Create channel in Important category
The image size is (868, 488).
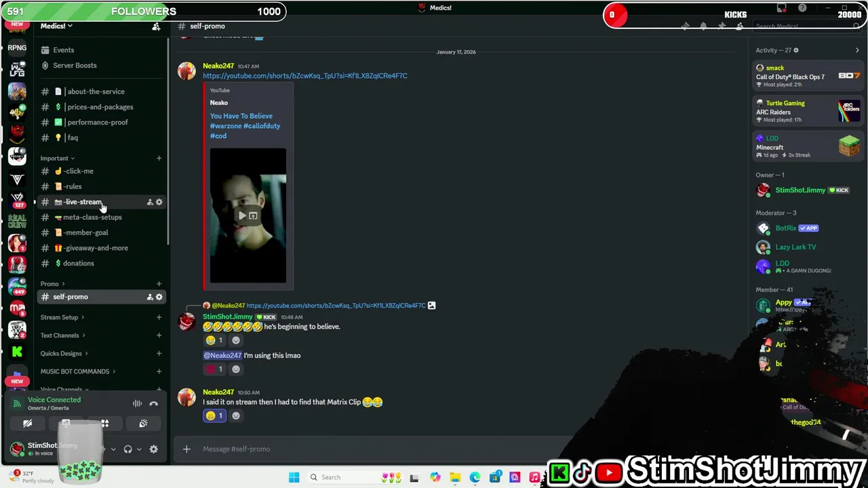pos(159,159)
